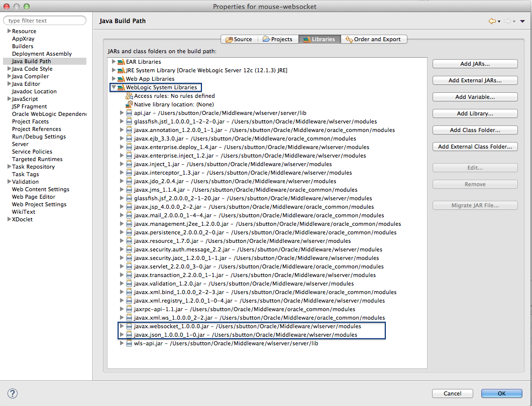Open the back history dropdown arrow
This screenshot has width=532, height=406.
click(x=499, y=22)
